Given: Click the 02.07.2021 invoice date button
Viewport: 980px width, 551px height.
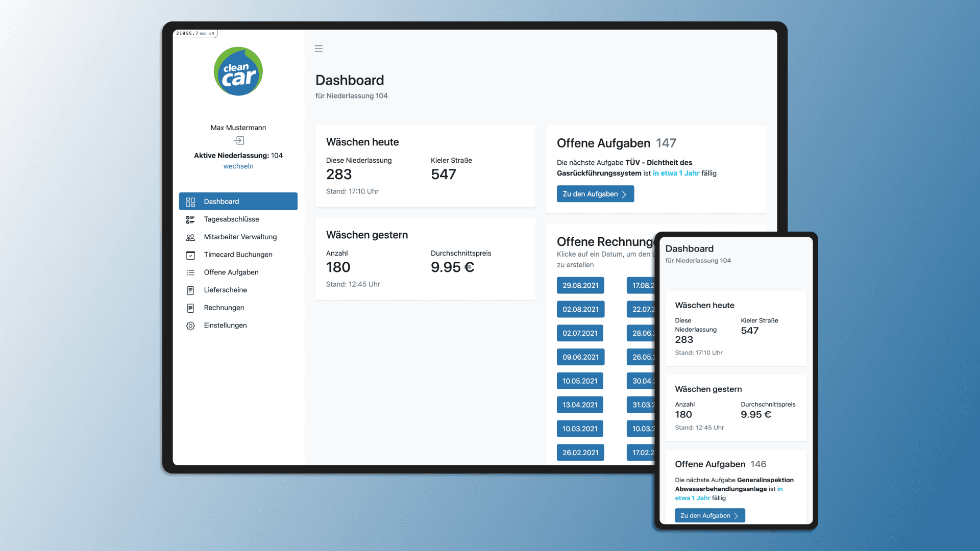Looking at the screenshot, I should [580, 333].
